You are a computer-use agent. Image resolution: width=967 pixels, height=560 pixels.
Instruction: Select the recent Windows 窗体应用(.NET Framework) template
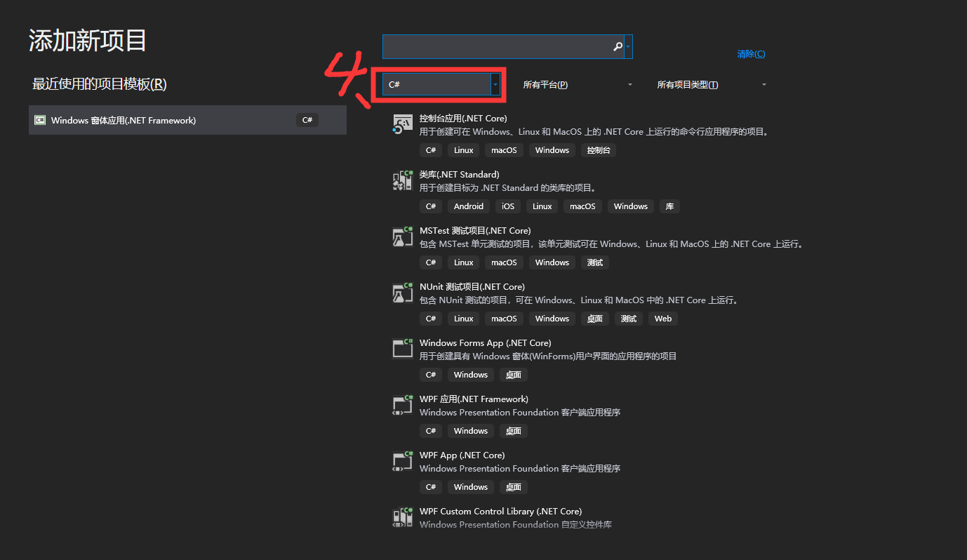pos(187,120)
